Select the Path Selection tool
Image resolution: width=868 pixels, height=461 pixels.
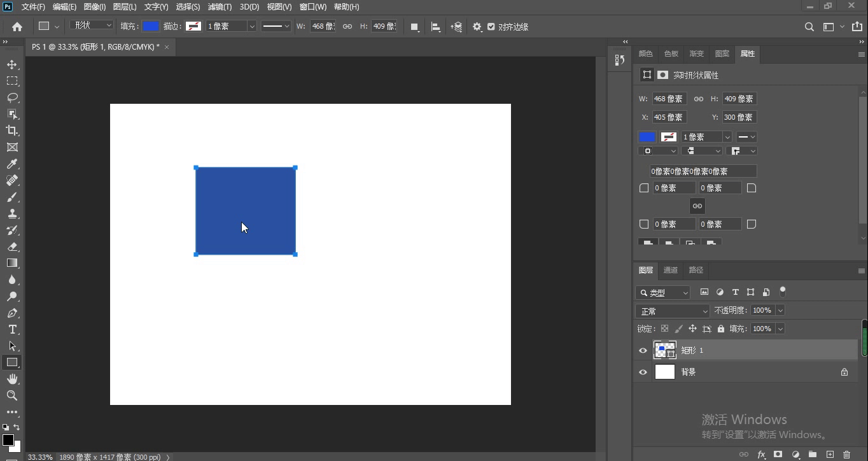point(12,346)
